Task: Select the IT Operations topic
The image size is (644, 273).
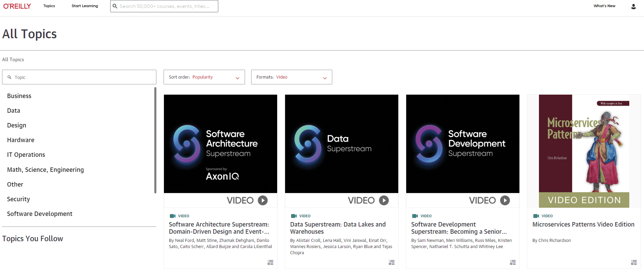Action: click(x=26, y=155)
